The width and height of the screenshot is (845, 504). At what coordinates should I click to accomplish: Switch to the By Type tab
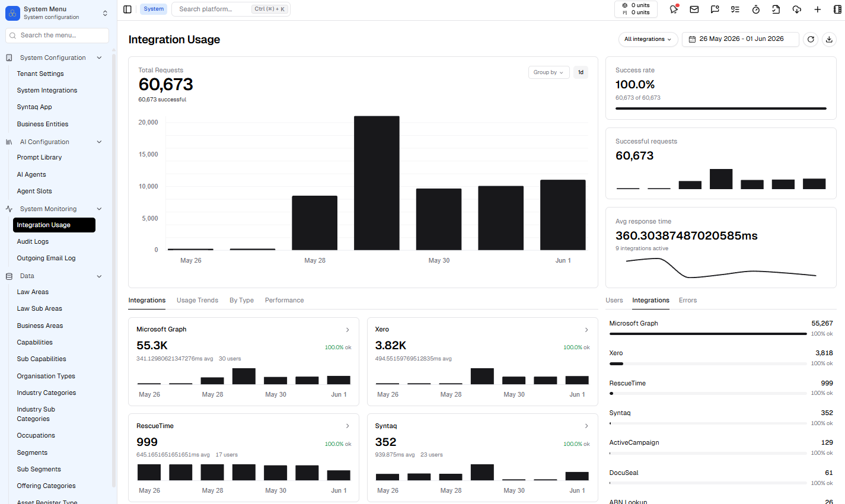241,300
